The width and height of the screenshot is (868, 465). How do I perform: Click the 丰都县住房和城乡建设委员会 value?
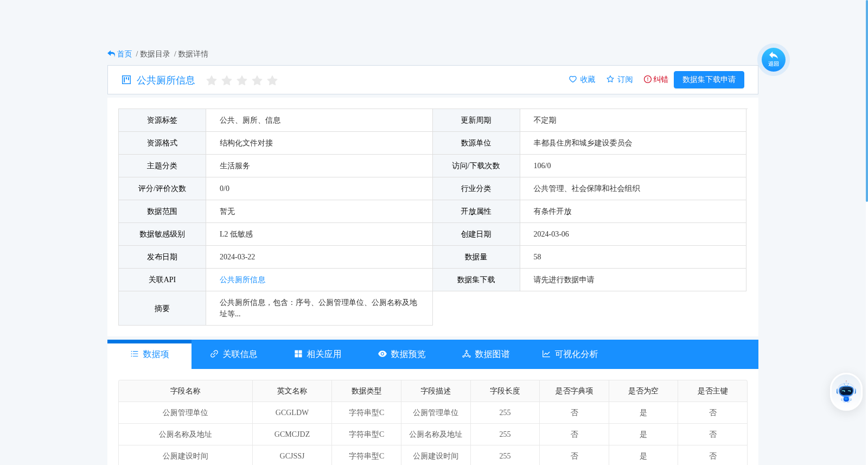pyautogui.click(x=583, y=143)
